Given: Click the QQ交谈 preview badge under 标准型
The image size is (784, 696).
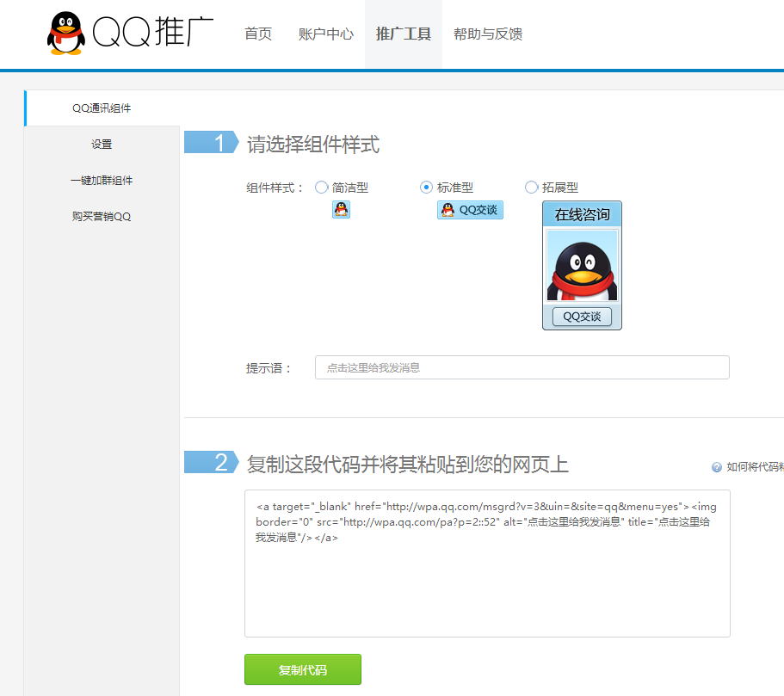Looking at the screenshot, I should pyautogui.click(x=470, y=210).
